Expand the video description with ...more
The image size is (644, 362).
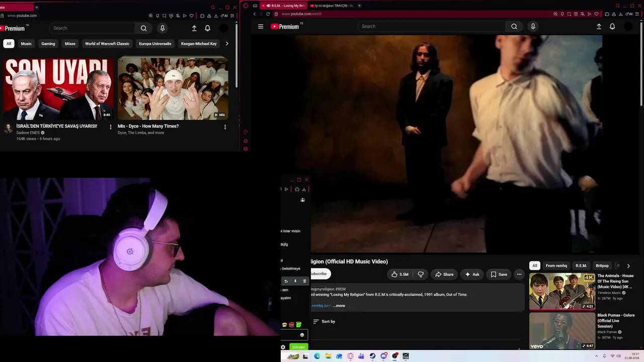(x=339, y=306)
